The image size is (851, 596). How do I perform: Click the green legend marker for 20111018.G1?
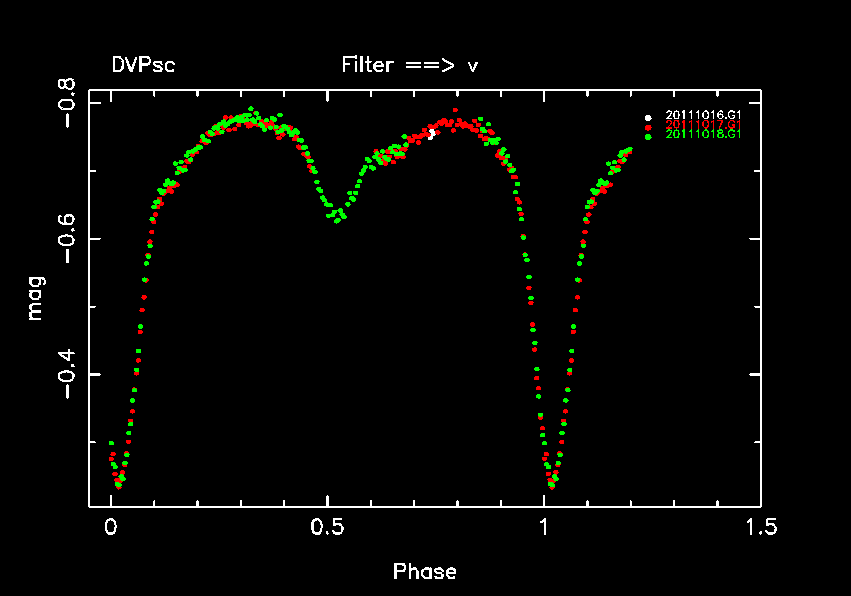(x=648, y=135)
